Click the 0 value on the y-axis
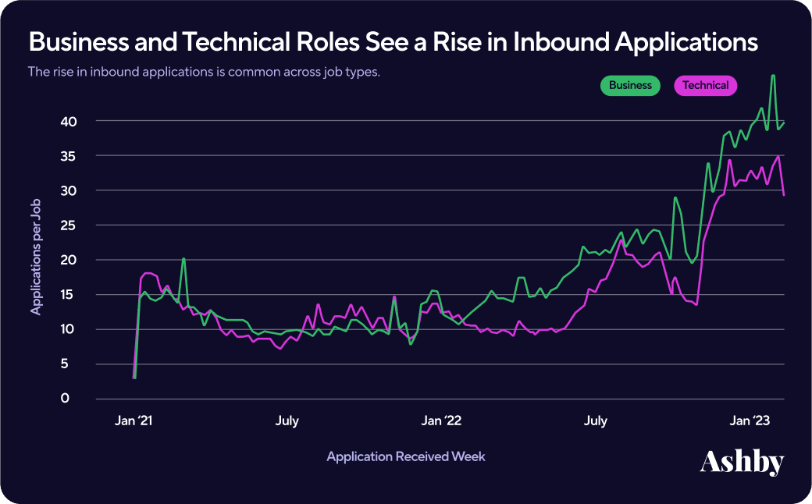Image resolution: width=812 pixels, height=504 pixels. (64, 398)
